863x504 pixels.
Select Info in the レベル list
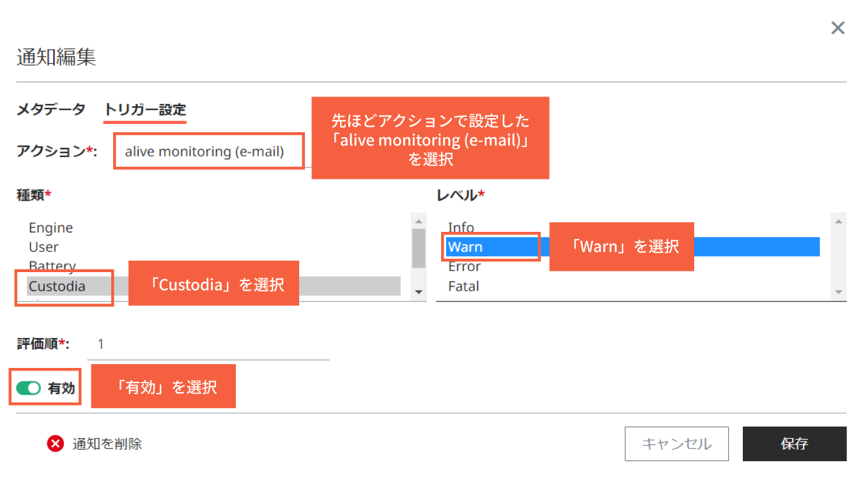(461, 227)
